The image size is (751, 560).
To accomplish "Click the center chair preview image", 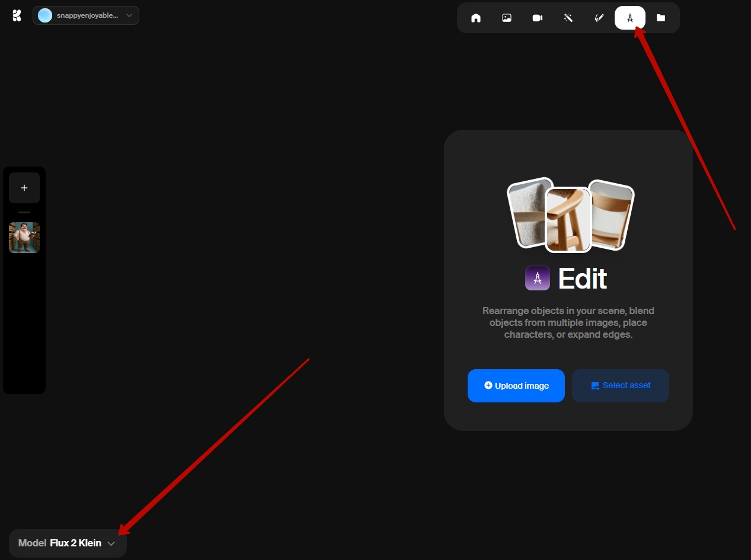I will coord(568,219).
